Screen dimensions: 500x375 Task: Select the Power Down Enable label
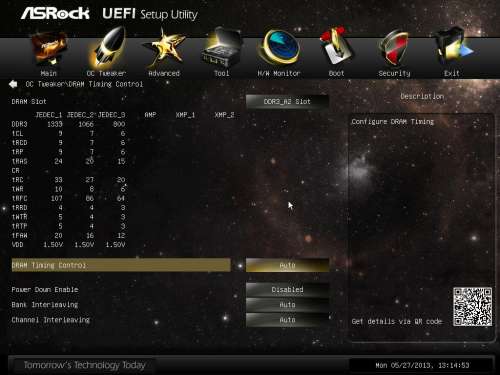click(45, 289)
